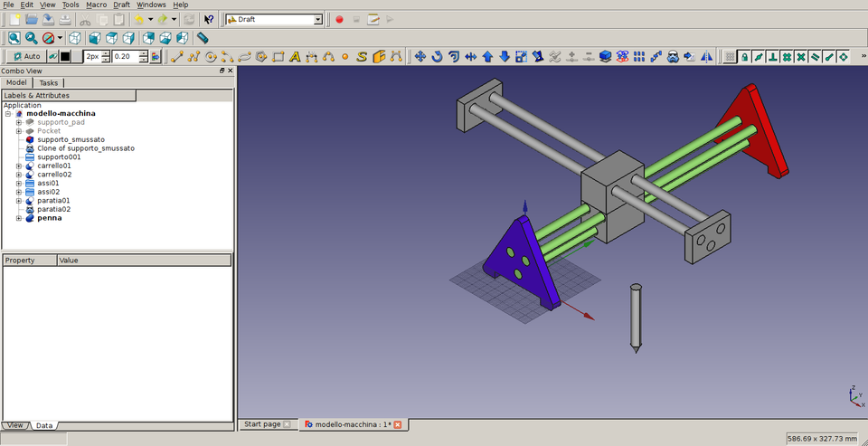Select the Draft Circle tool

point(211,56)
